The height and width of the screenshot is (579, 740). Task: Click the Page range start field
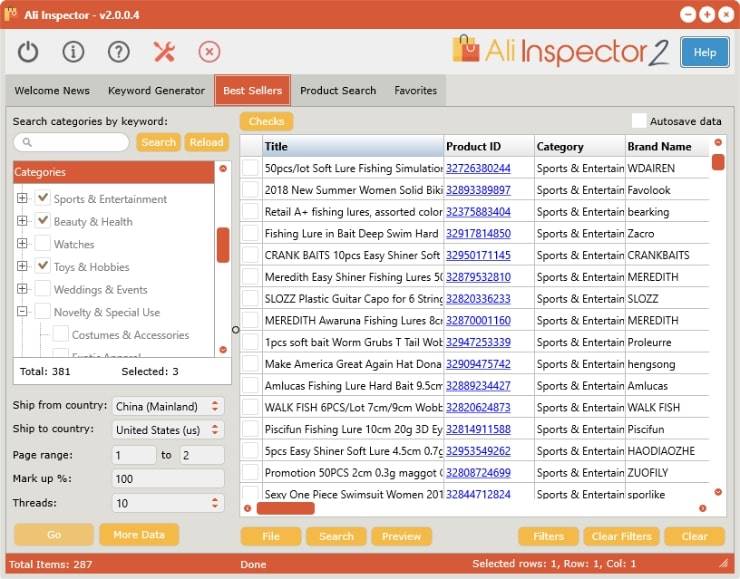(x=134, y=455)
